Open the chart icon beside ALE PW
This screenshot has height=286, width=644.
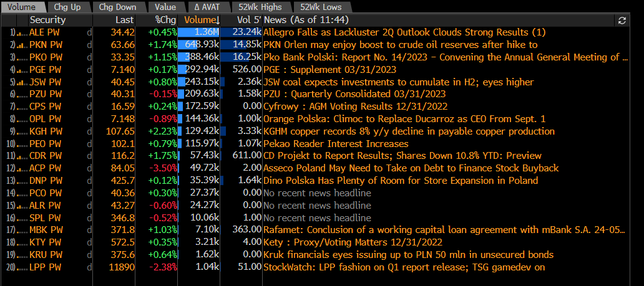click(x=22, y=32)
